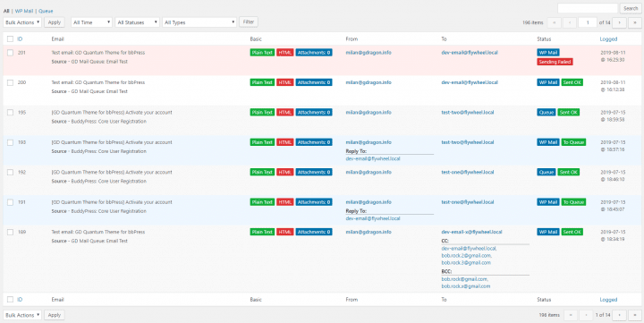Image resolution: width=644 pixels, height=323 pixels.
Task: Open the bottom Bulk Actions dropdown
Action: coord(22,315)
